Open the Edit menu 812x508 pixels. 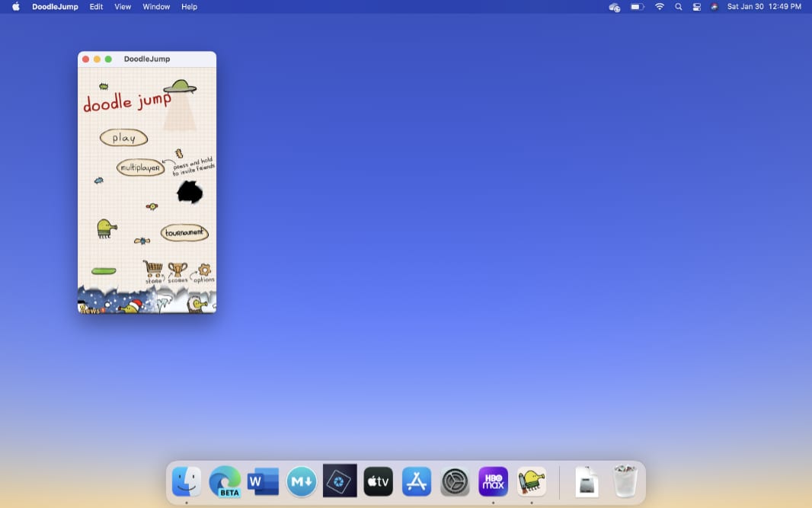pos(96,7)
